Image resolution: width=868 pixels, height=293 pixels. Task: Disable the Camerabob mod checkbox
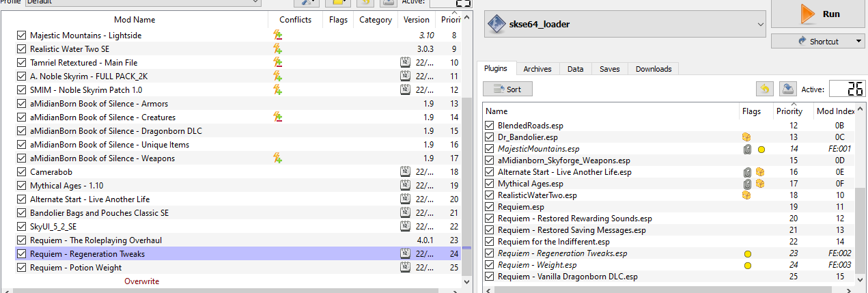click(x=21, y=171)
